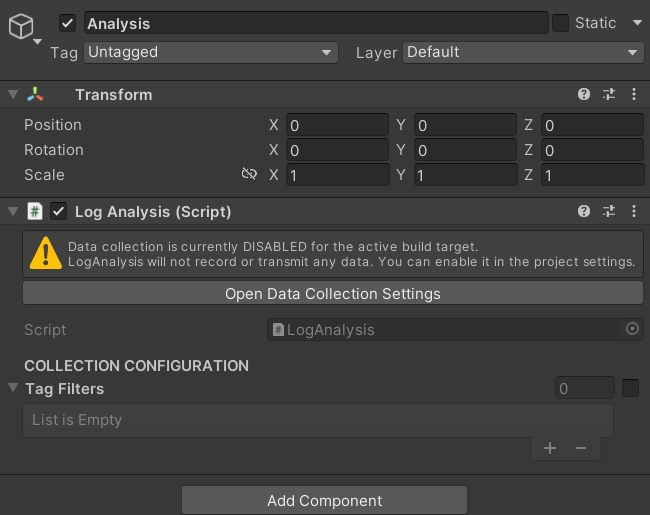Click the Scale Y field
The width and height of the screenshot is (650, 515).
click(x=465, y=175)
